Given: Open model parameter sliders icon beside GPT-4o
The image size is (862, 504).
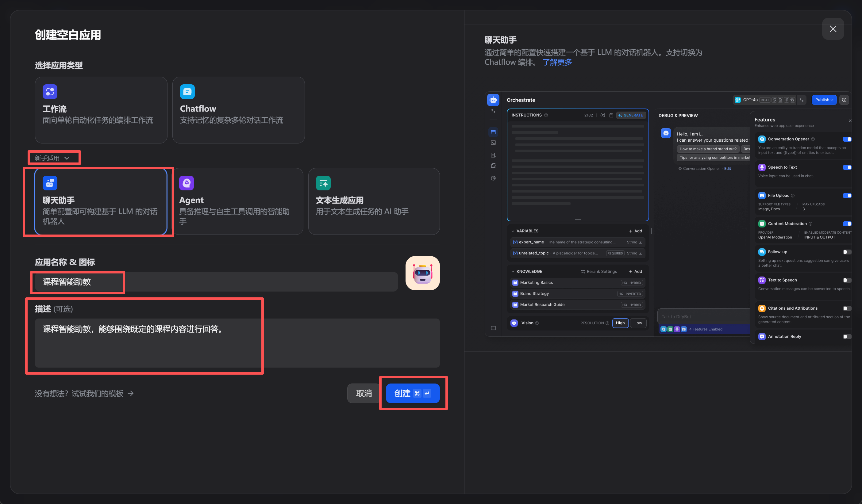Looking at the screenshot, I should click(x=802, y=100).
